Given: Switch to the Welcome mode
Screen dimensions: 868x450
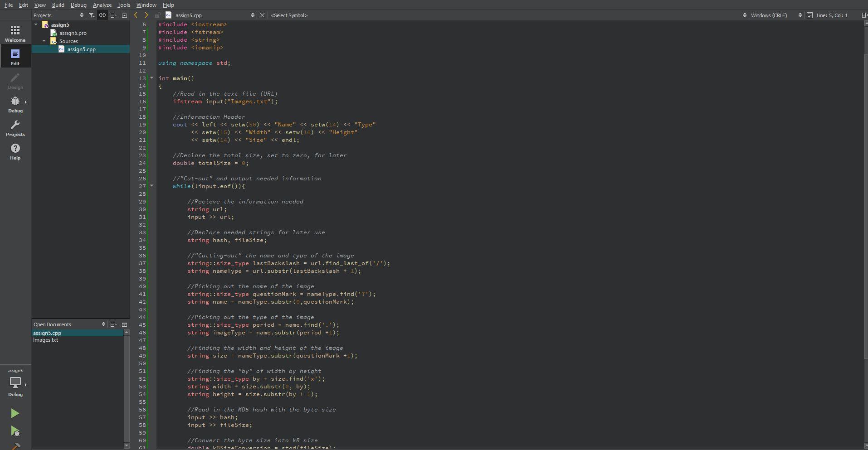Looking at the screenshot, I should (15, 32).
